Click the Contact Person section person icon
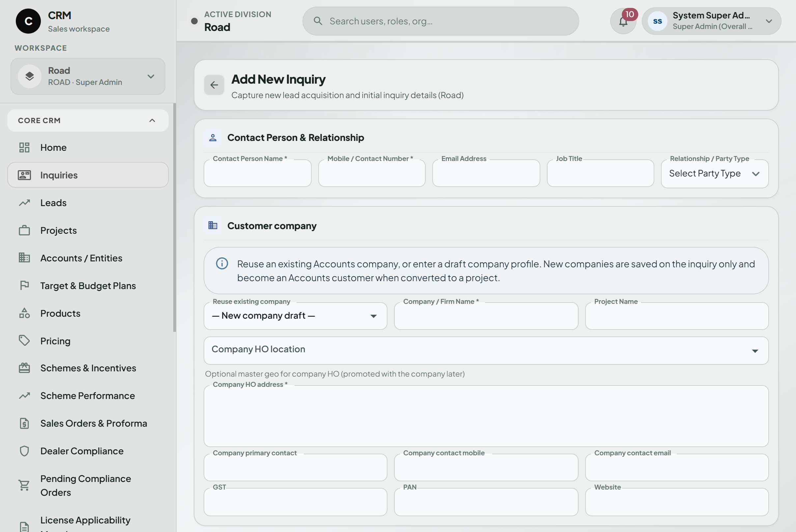Viewport: 796px width, 532px height. point(213,137)
